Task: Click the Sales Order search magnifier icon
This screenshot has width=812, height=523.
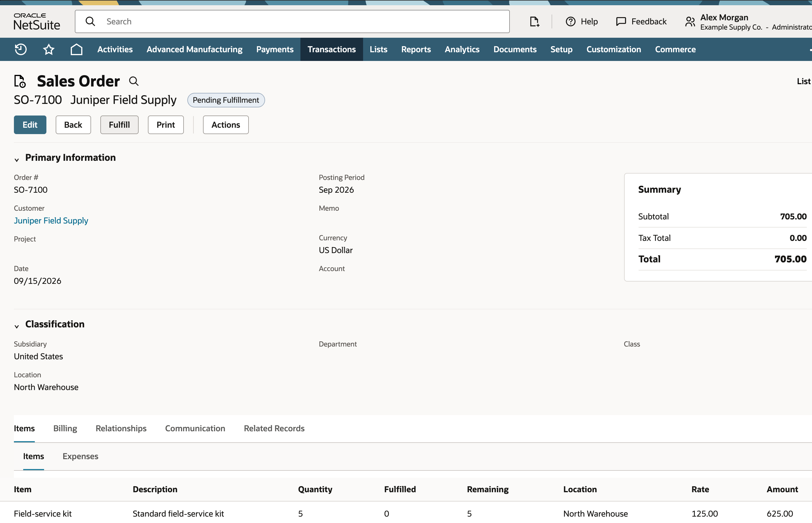Action: (x=134, y=81)
